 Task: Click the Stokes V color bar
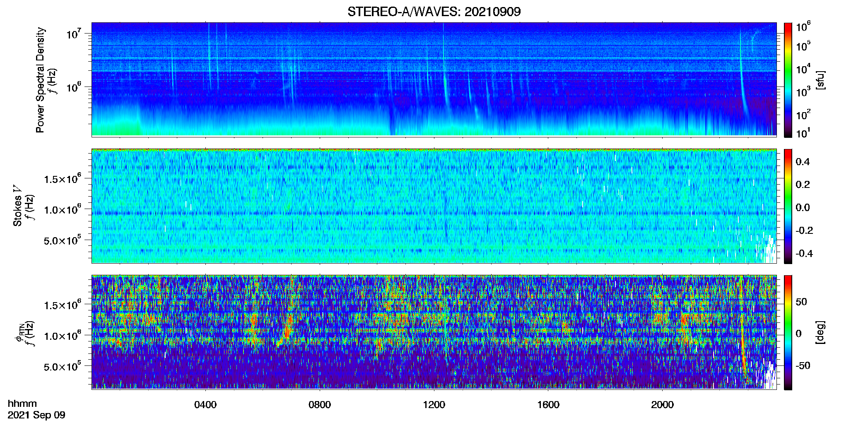point(788,206)
